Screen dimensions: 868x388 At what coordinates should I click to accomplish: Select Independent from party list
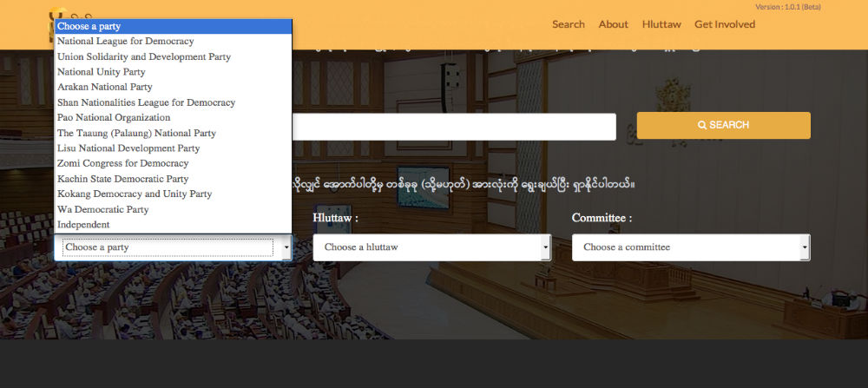pos(83,225)
